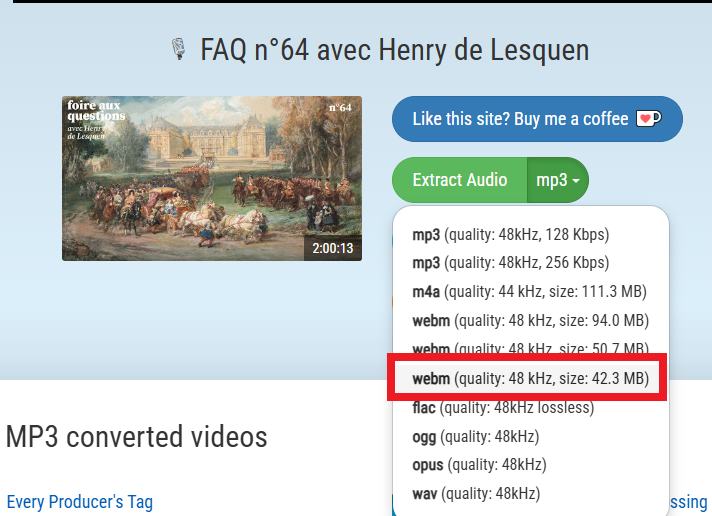This screenshot has height=516, width=712.
Task: Select mp3 48kHz 128 Kbps option
Action: click(510, 235)
